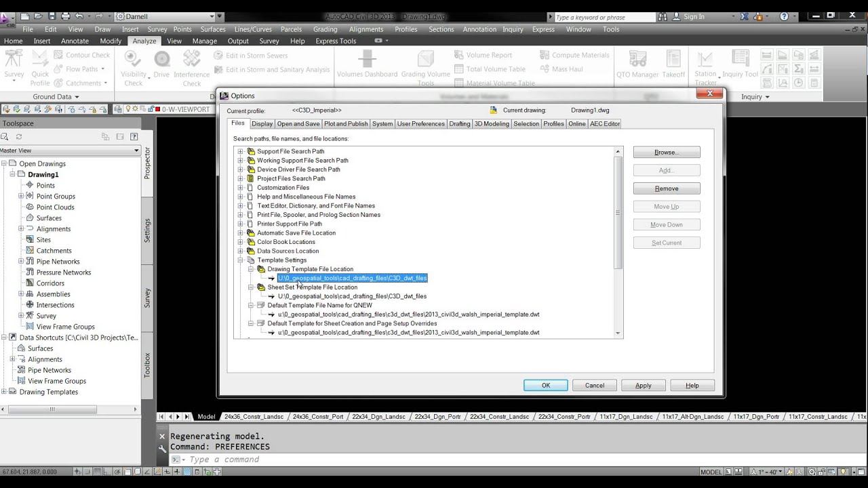This screenshot has height=488, width=868.
Task: Close the Options dialog with red X
Action: 709,94
